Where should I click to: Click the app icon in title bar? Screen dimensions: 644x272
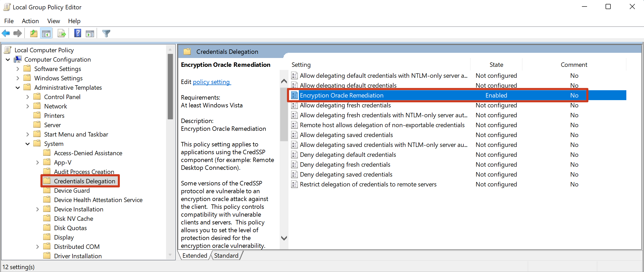pyautogui.click(x=7, y=7)
